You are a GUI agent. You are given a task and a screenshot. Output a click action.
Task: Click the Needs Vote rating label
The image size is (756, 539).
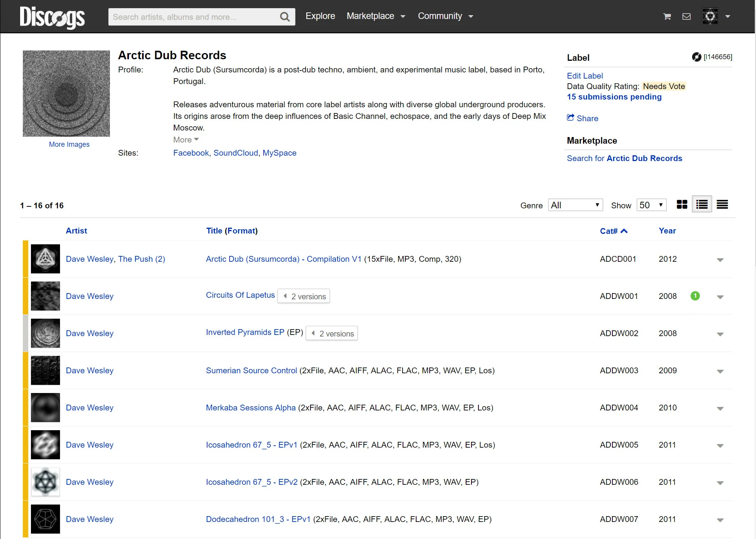coord(664,86)
